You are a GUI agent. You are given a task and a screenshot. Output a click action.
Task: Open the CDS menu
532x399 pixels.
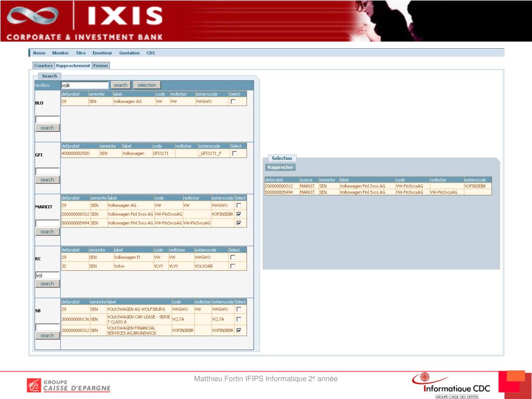tap(151, 53)
